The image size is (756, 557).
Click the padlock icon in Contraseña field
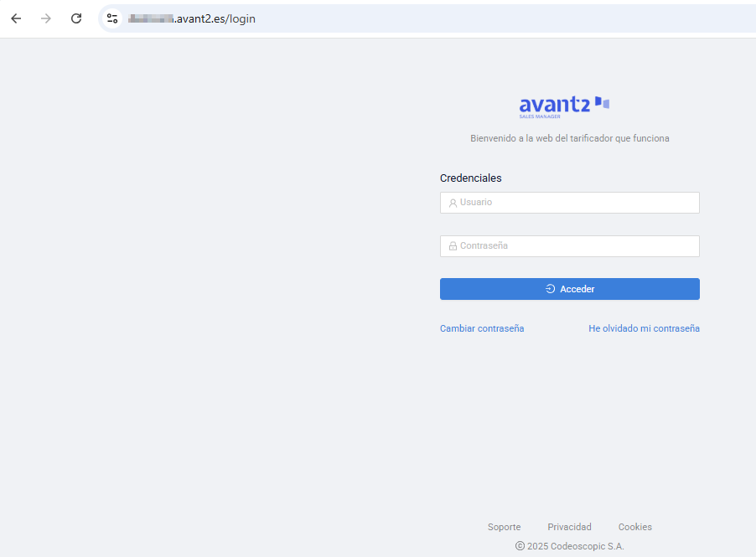(453, 246)
